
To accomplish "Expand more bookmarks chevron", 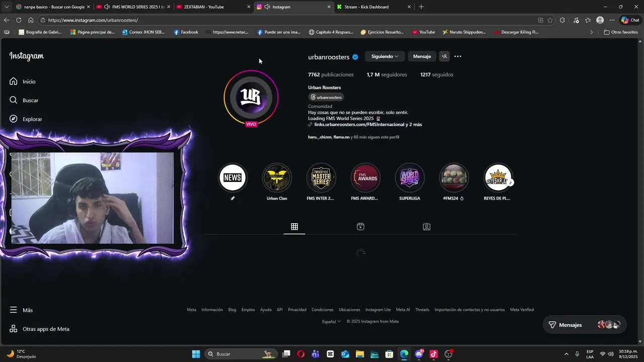I will 592,32.
